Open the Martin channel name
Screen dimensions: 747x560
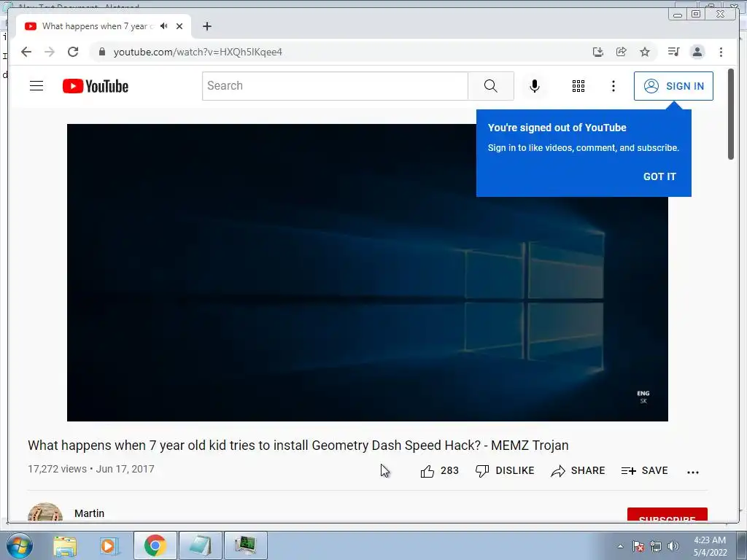click(89, 513)
